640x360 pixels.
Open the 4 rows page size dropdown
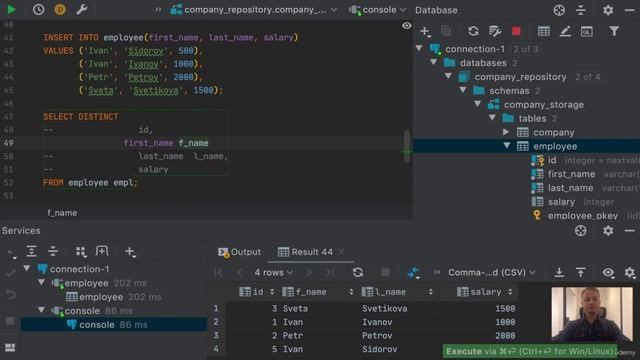[273, 272]
